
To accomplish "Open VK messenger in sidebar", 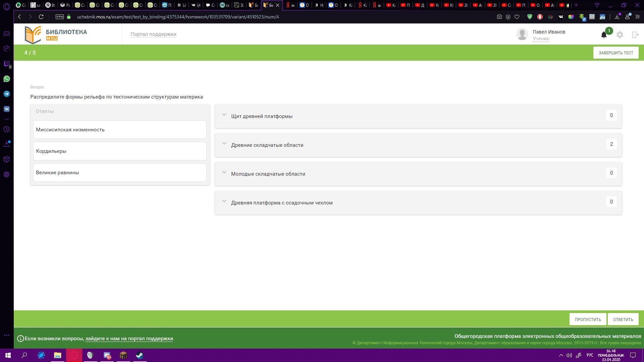I will click(x=7, y=109).
